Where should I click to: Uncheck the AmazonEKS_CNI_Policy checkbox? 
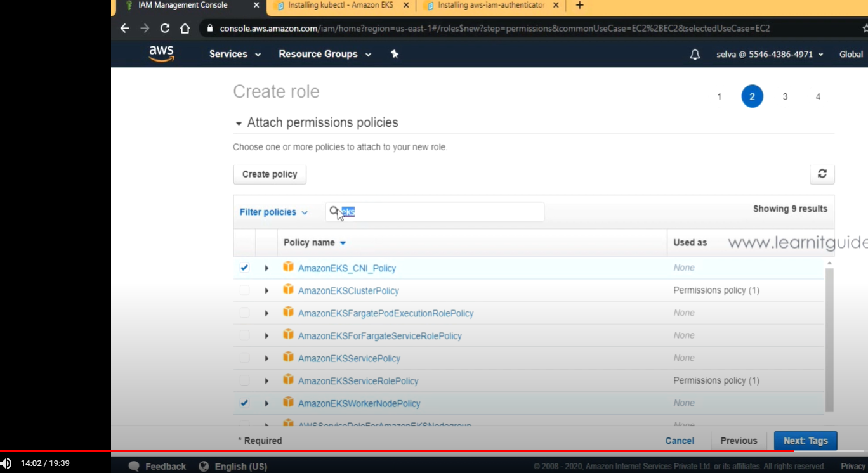click(x=244, y=268)
